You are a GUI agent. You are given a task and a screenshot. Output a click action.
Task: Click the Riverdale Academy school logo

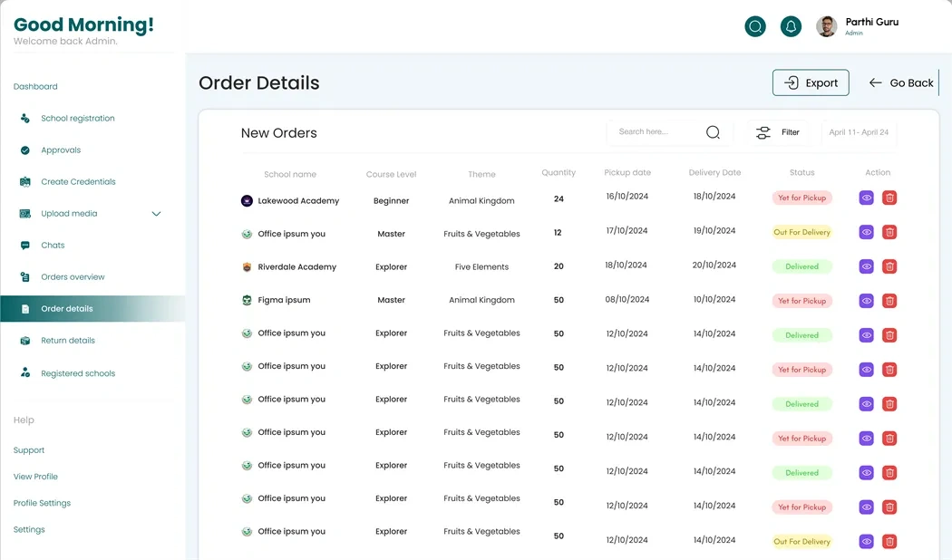pos(247,267)
